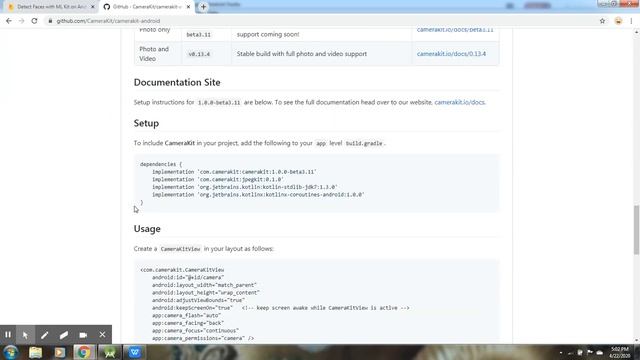640x360 pixels.
Task: Click the android:layout_height="wrap_content" line
Action: tap(206, 293)
